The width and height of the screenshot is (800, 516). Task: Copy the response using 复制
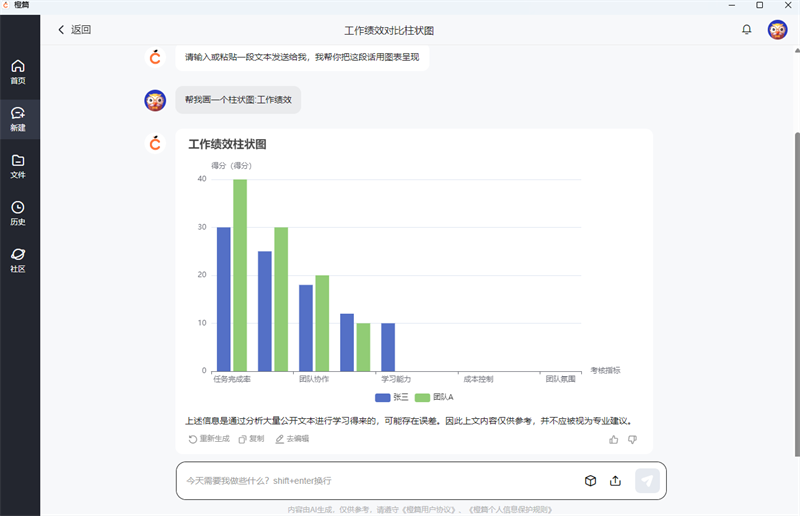251,439
